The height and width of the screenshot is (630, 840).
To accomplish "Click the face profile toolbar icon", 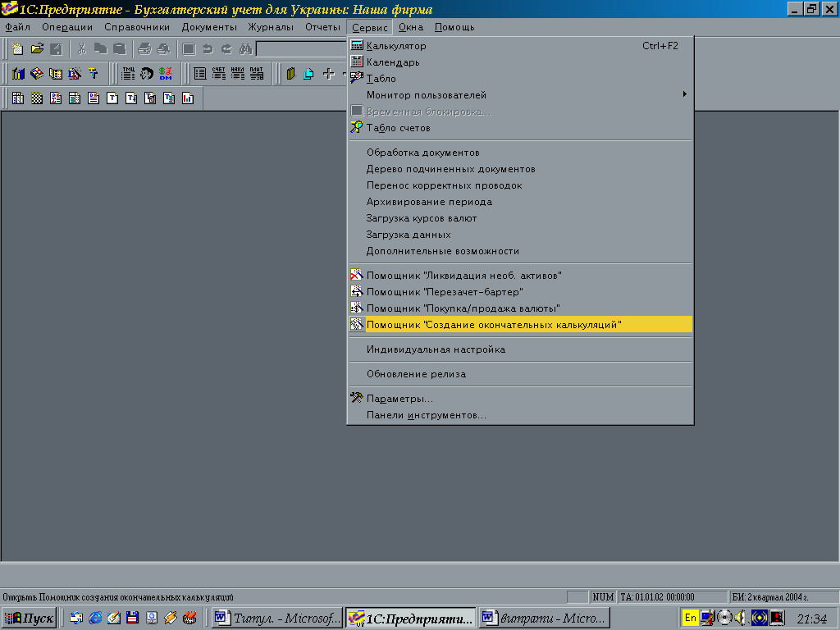I will point(147,73).
